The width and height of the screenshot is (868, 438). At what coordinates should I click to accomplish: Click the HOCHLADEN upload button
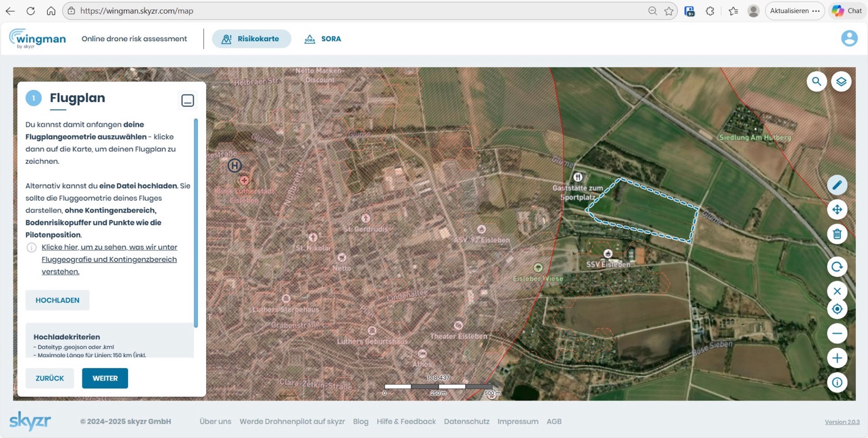pyautogui.click(x=58, y=300)
